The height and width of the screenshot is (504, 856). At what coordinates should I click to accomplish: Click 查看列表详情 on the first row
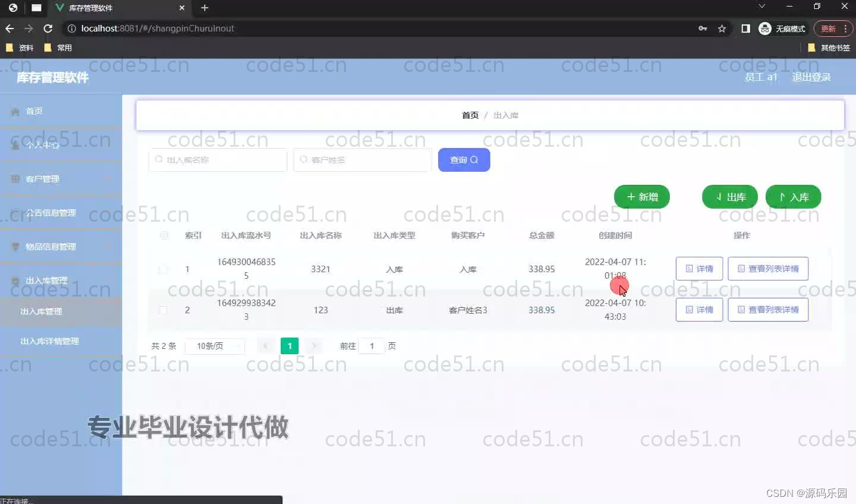tap(768, 269)
